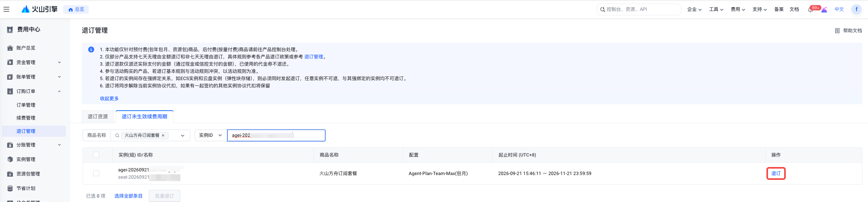
Task: Open the 退订管理 policy link in notice
Action: click(x=314, y=57)
